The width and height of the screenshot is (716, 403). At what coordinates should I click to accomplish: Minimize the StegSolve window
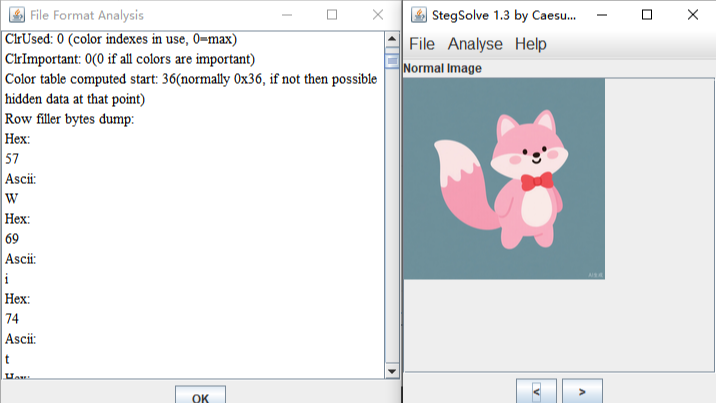coord(602,15)
